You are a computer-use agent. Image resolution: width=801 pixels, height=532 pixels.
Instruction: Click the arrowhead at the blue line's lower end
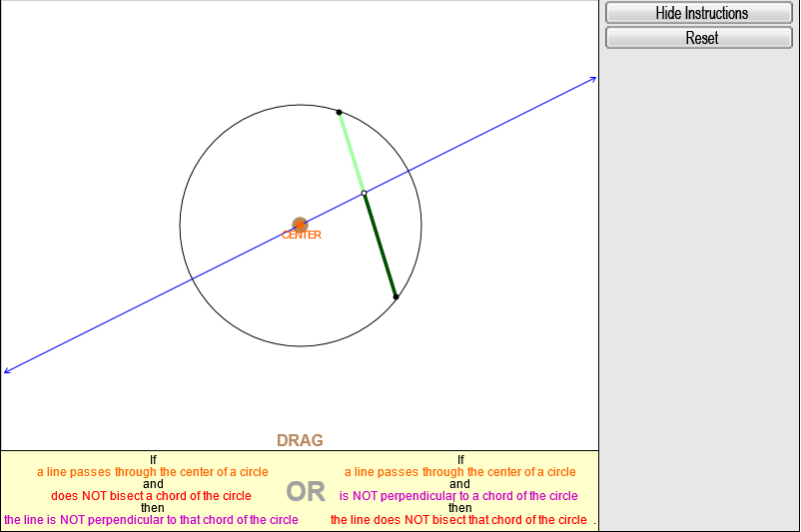pos(8,370)
